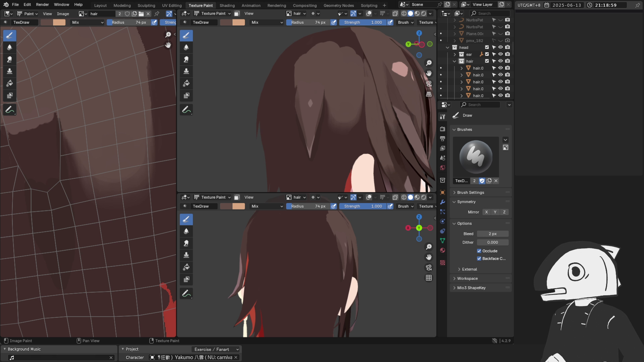
Task: Click the Bleed value field
Action: 492,234
